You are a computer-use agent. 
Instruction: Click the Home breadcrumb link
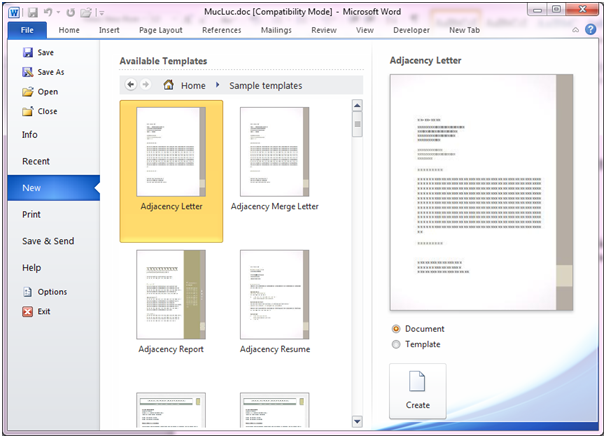(x=193, y=86)
